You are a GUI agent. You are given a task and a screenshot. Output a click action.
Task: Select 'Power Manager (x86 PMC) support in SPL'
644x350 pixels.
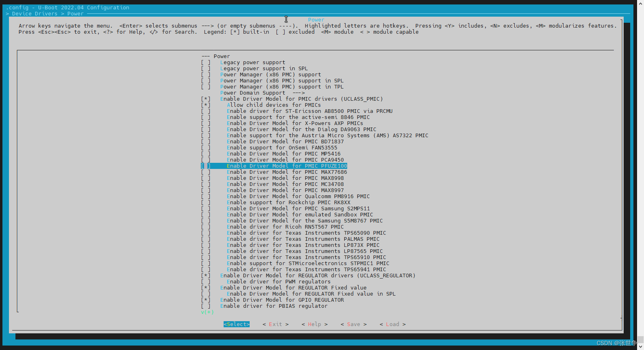tap(282, 81)
